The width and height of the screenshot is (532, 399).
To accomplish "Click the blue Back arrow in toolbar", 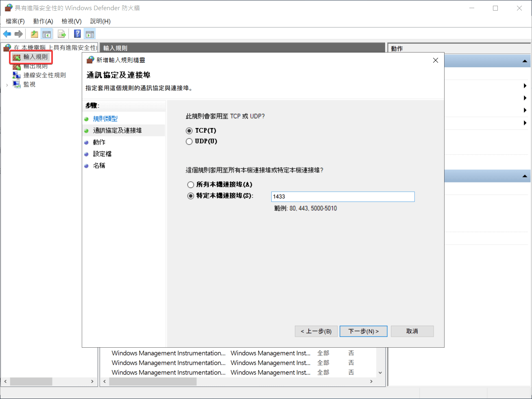I will click(x=7, y=34).
